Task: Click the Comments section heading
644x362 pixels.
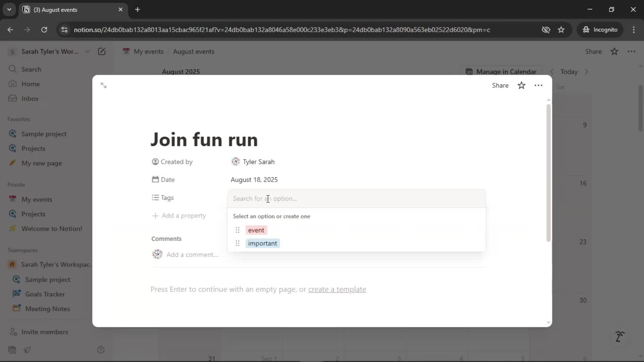Action: [166, 239]
